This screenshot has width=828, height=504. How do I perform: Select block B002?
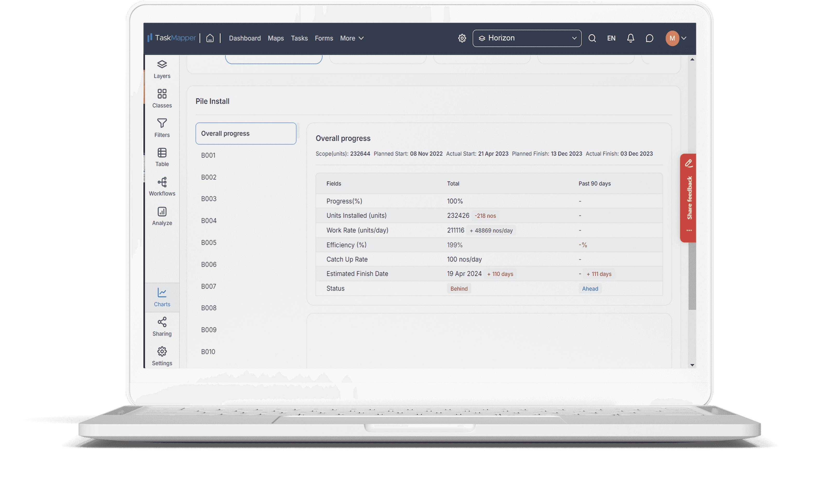209,177
